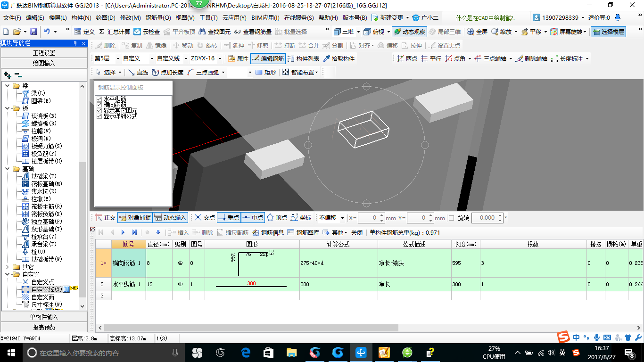Click 关闭 to close rebar editor
Viewport: 644px width, 362px height.
point(357,232)
